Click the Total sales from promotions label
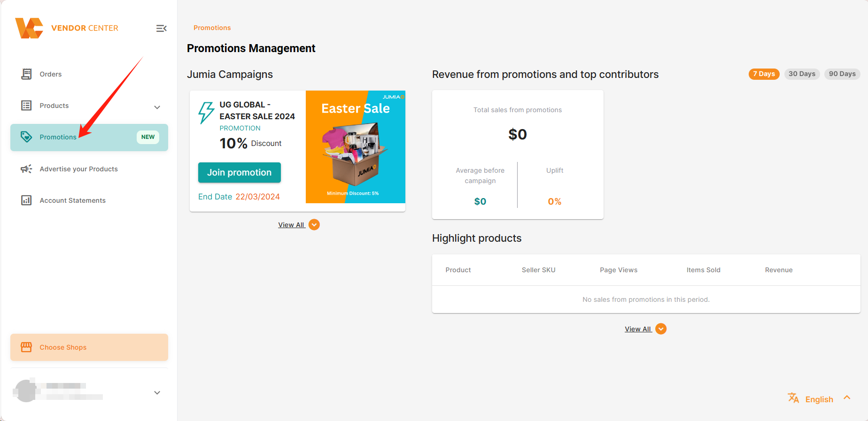 click(x=518, y=110)
